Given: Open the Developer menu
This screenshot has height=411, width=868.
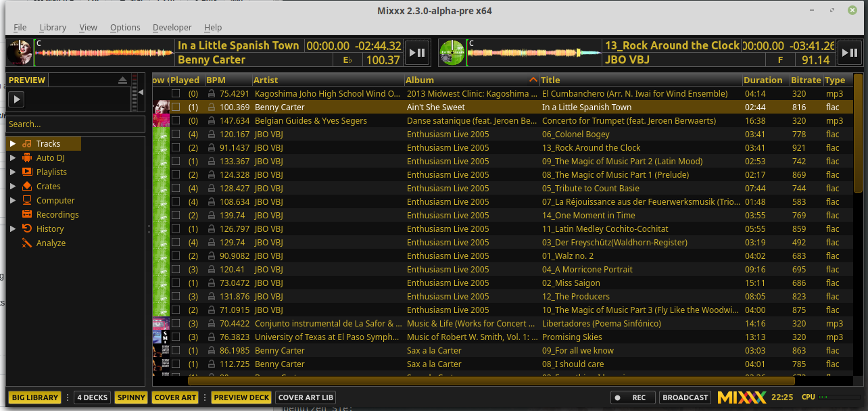Looking at the screenshot, I should point(172,28).
